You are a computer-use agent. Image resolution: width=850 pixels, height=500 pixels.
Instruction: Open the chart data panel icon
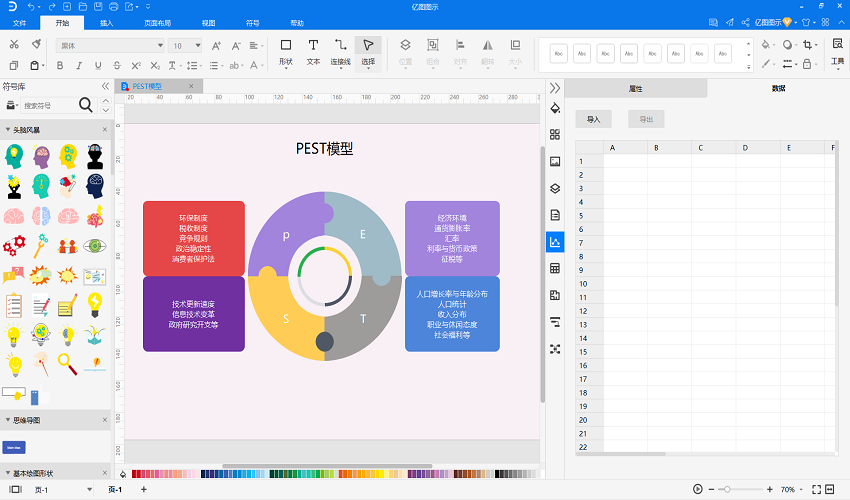click(x=555, y=242)
